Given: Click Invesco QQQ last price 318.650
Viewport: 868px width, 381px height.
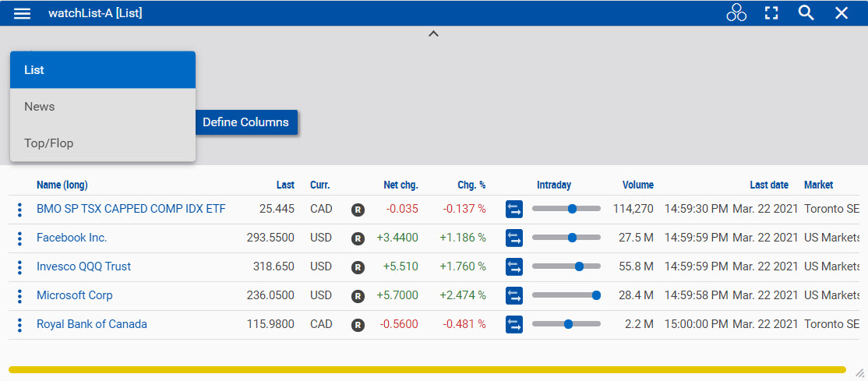Looking at the screenshot, I should coord(274,266).
